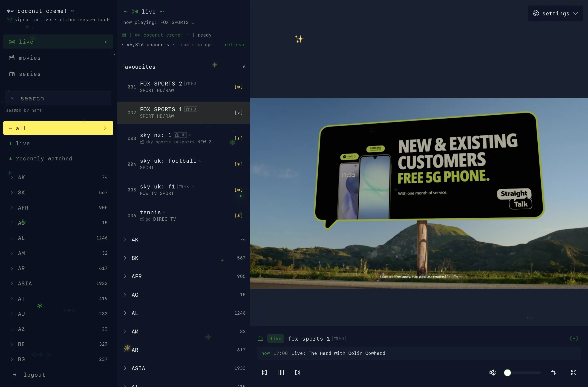Select the live category filter

(58, 143)
